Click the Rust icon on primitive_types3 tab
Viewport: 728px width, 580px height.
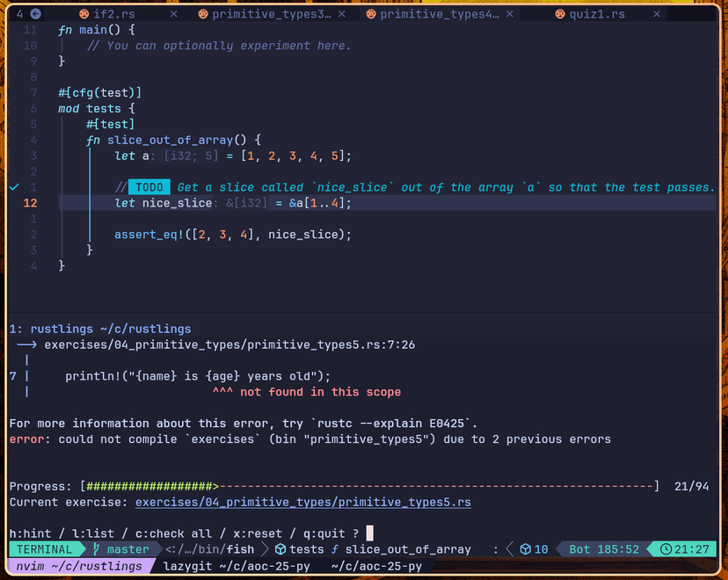(203, 14)
